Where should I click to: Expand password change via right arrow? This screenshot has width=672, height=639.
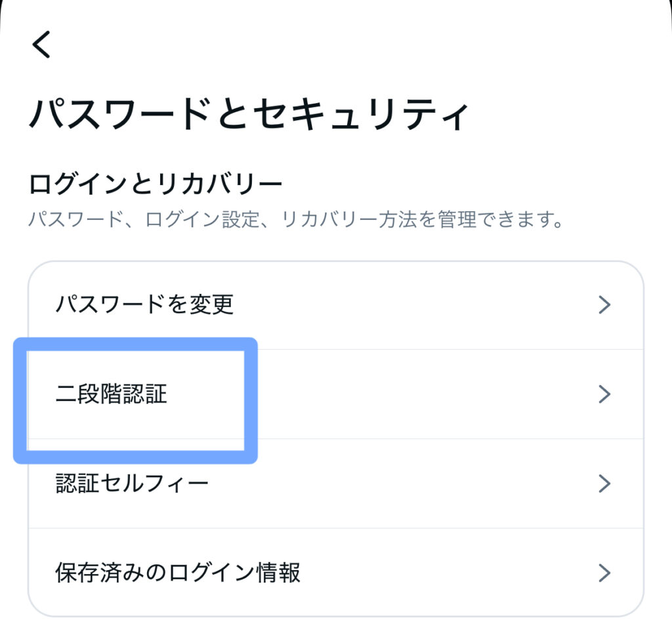coord(604,304)
